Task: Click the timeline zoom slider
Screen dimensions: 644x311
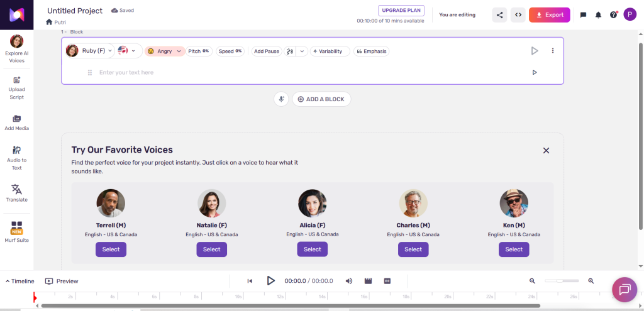Action: click(x=562, y=281)
